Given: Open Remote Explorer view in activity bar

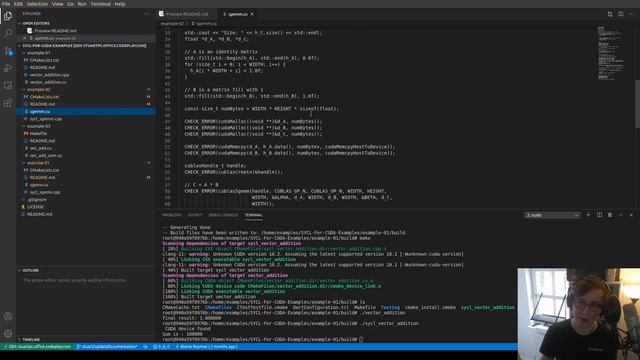Looking at the screenshot, I should click(8, 85).
